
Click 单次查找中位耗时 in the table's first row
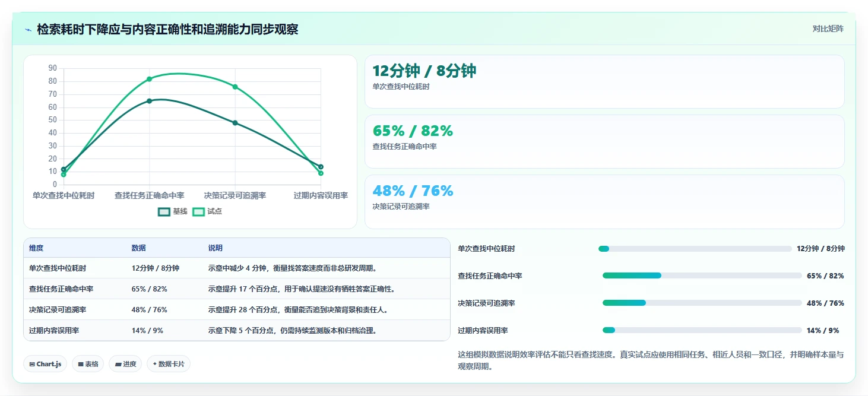(x=58, y=268)
